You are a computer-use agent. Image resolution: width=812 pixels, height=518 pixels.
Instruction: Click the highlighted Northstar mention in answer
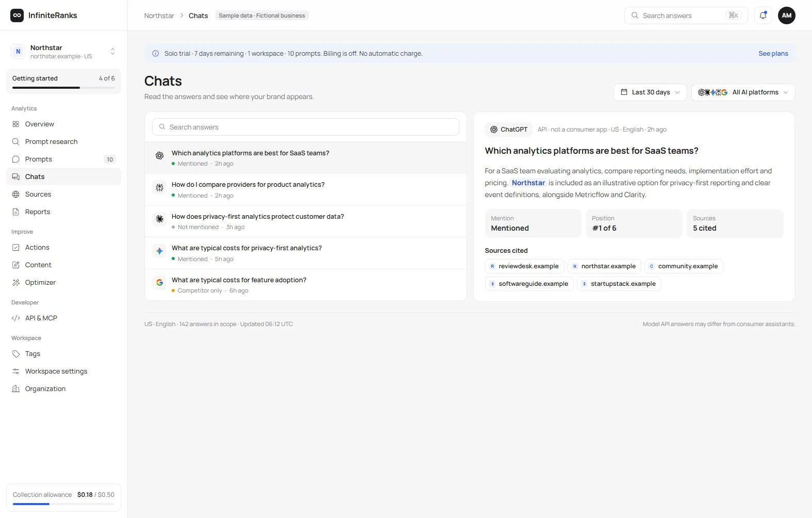click(528, 183)
